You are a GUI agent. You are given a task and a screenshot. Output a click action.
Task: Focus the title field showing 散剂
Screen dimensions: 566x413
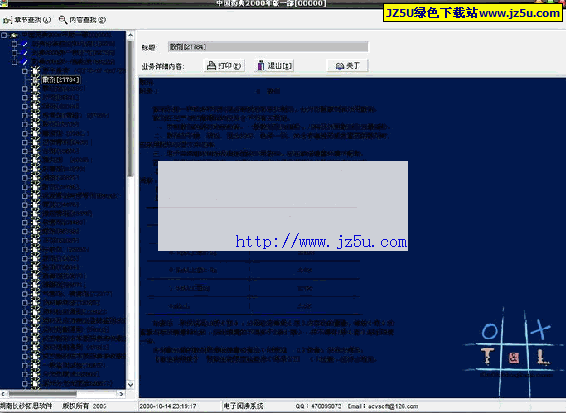(x=268, y=47)
